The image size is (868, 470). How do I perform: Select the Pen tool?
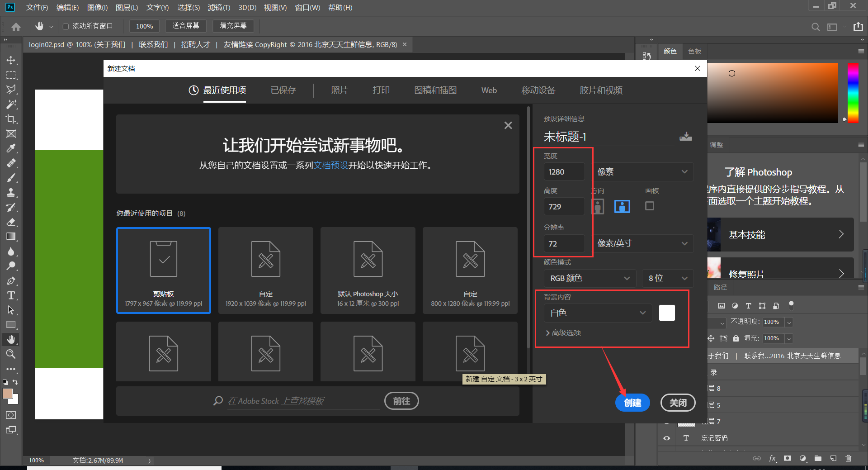11,281
